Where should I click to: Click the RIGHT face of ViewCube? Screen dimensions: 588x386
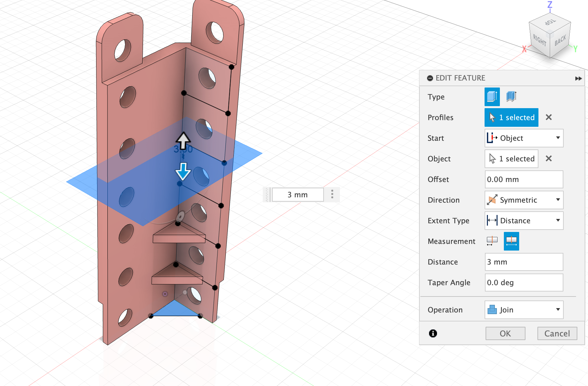(x=539, y=41)
